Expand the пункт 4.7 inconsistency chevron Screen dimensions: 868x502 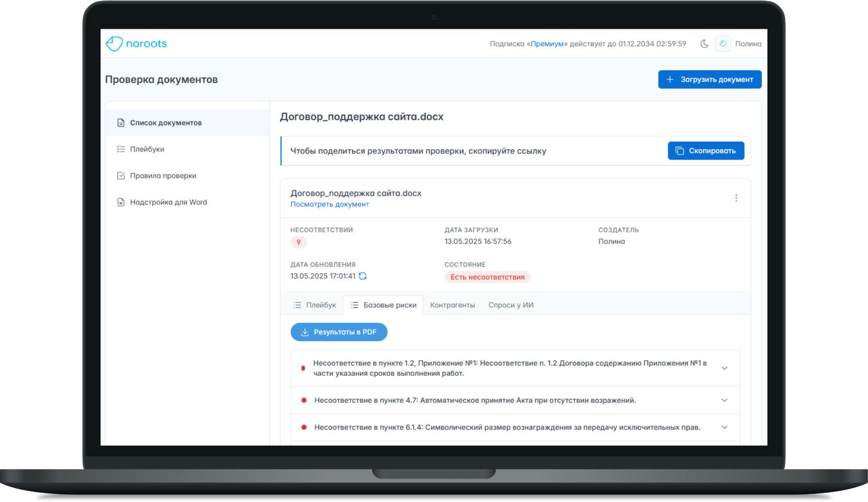point(724,400)
